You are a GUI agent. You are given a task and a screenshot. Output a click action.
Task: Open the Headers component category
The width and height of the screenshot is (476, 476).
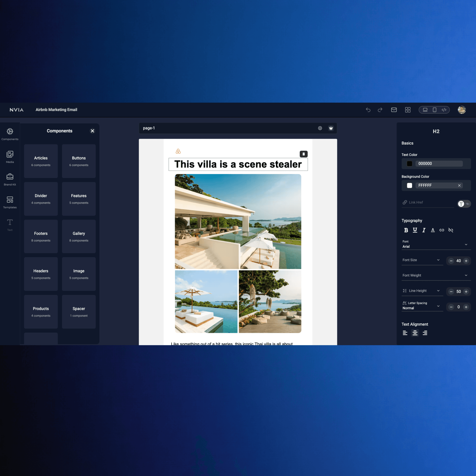(41, 274)
